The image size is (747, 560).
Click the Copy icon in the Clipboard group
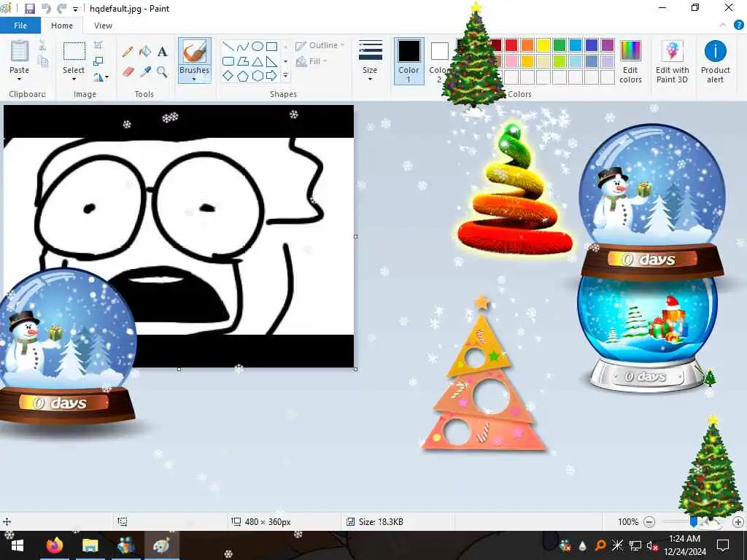[x=43, y=61]
